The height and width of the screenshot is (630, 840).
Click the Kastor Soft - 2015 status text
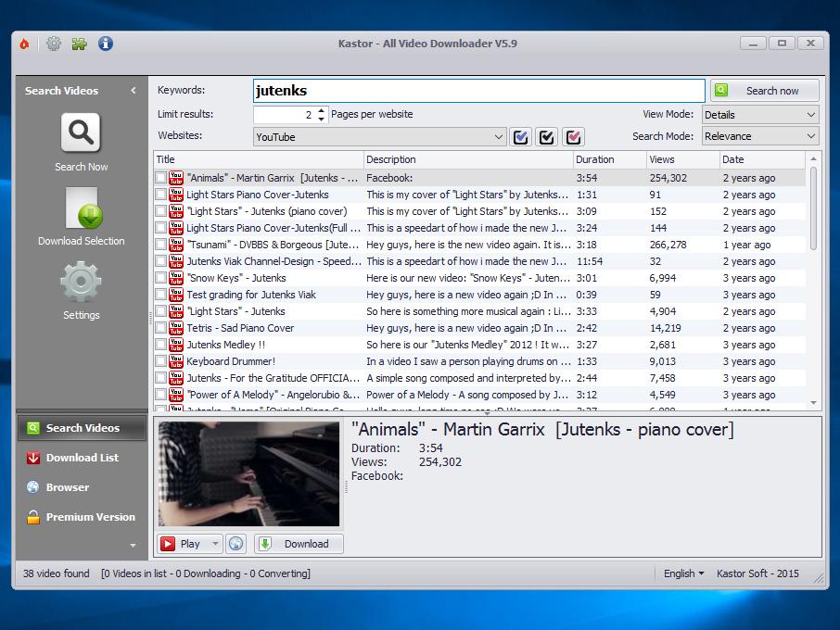click(x=757, y=573)
